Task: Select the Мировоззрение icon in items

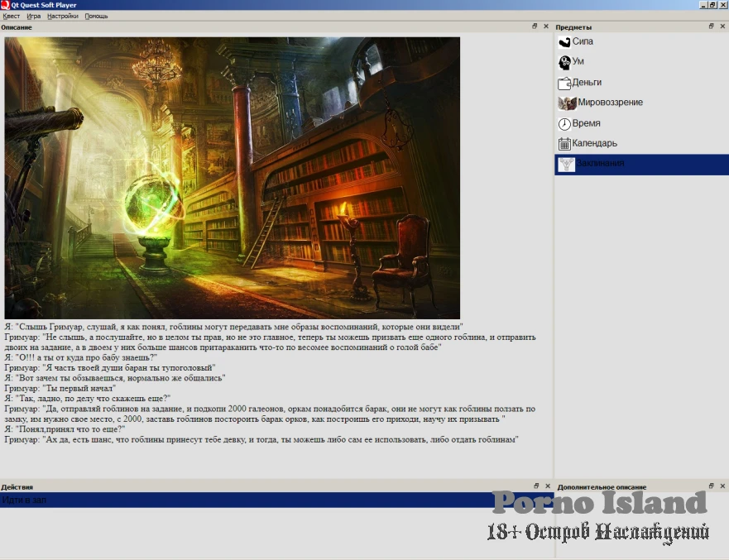Action: [x=566, y=103]
